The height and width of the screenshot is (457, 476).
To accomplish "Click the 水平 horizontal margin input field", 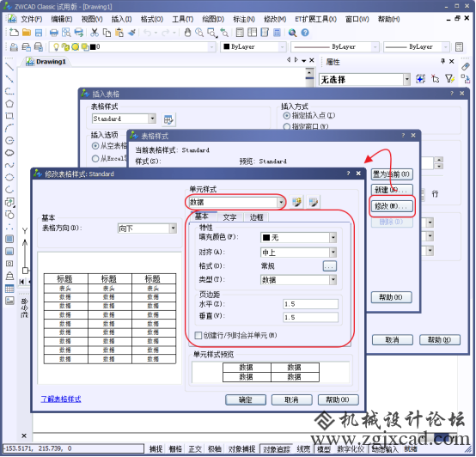I will click(x=310, y=304).
